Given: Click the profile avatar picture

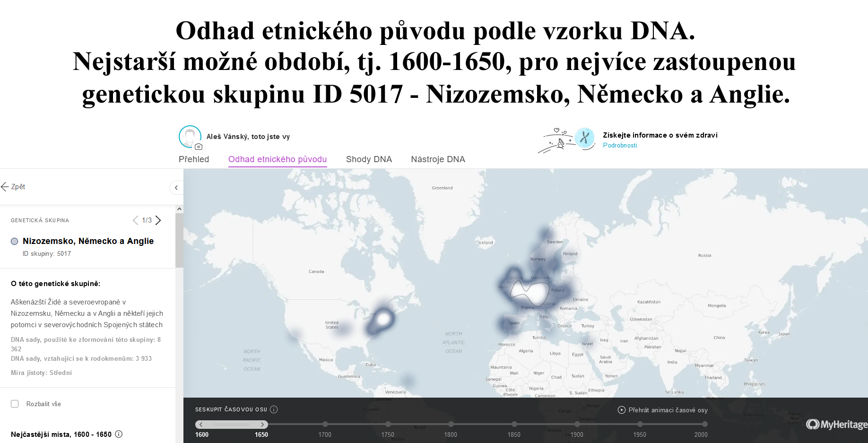Looking at the screenshot, I should click(x=190, y=136).
